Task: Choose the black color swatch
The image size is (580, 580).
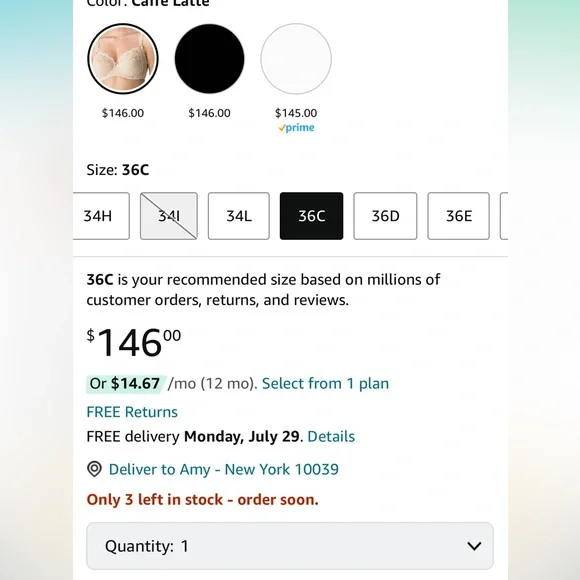Action: point(209,58)
